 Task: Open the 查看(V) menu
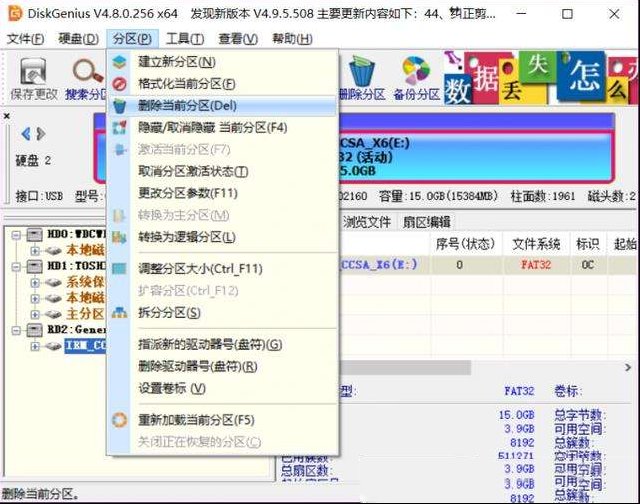pyautogui.click(x=238, y=39)
